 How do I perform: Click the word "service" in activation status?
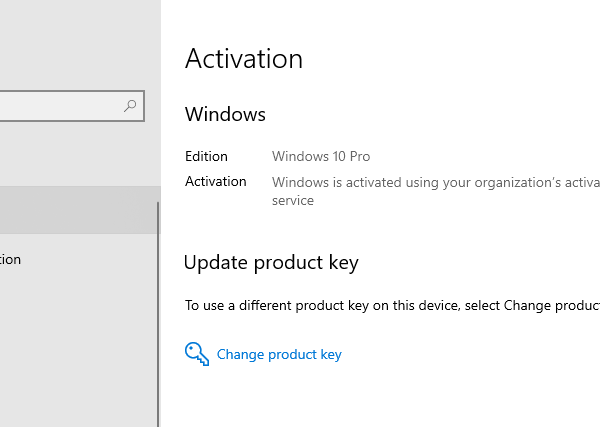point(293,200)
